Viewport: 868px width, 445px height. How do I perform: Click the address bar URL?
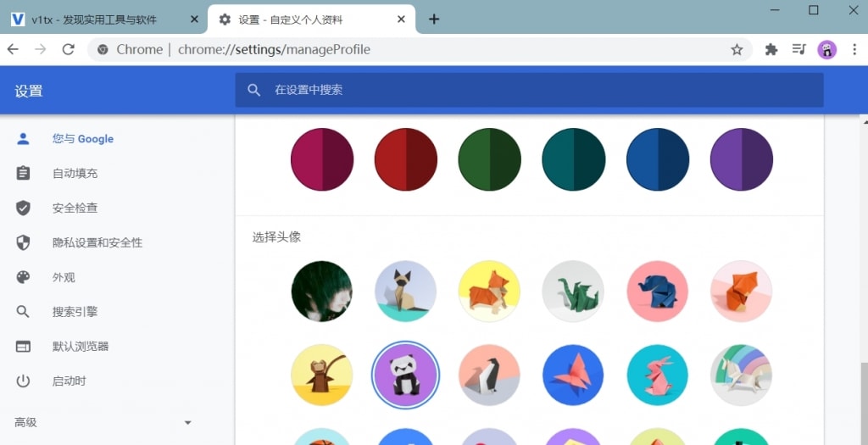(x=274, y=50)
